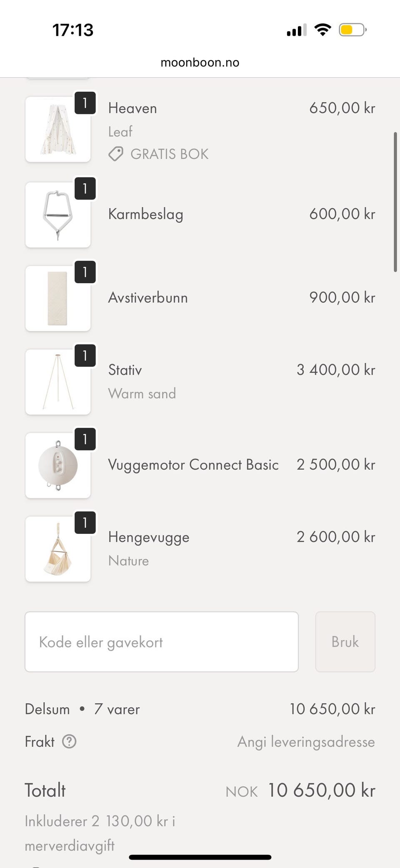
Task: Tap the home indicator bar
Action: tap(200, 857)
